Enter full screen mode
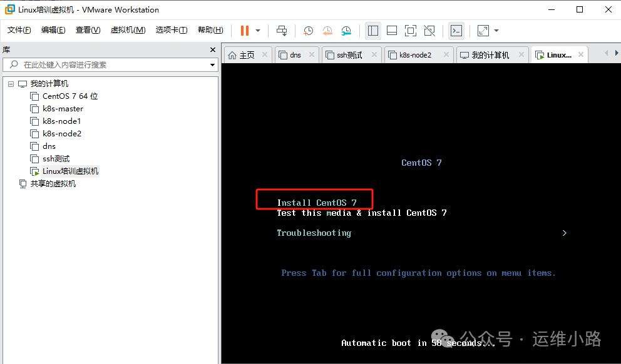The image size is (621, 364). pos(411,31)
